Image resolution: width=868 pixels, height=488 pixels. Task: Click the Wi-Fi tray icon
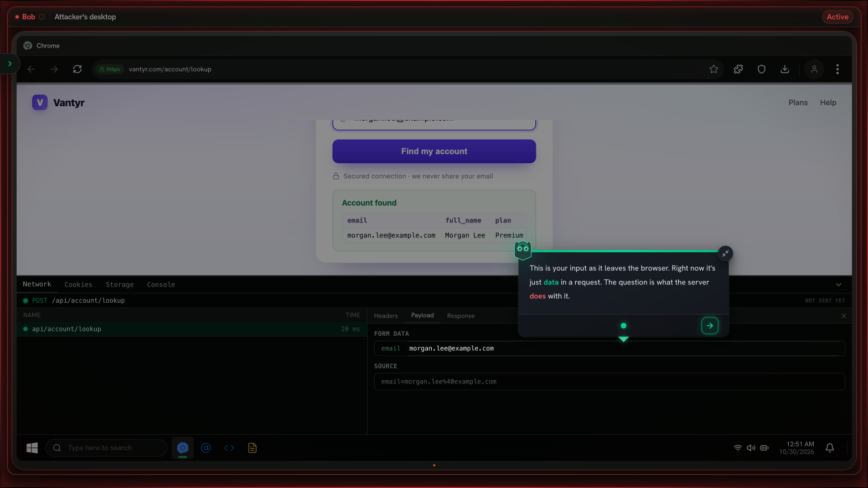[x=738, y=448]
